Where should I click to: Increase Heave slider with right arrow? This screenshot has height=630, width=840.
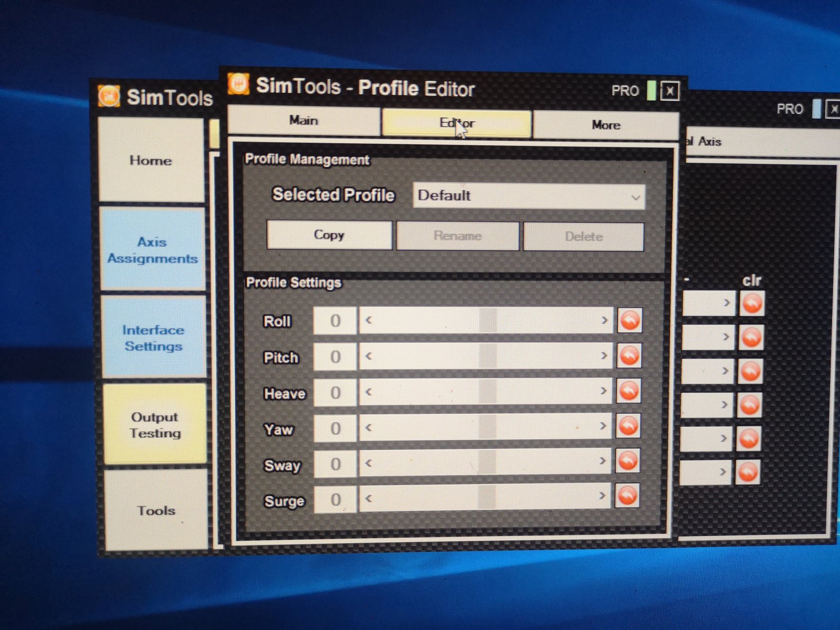(x=603, y=391)
